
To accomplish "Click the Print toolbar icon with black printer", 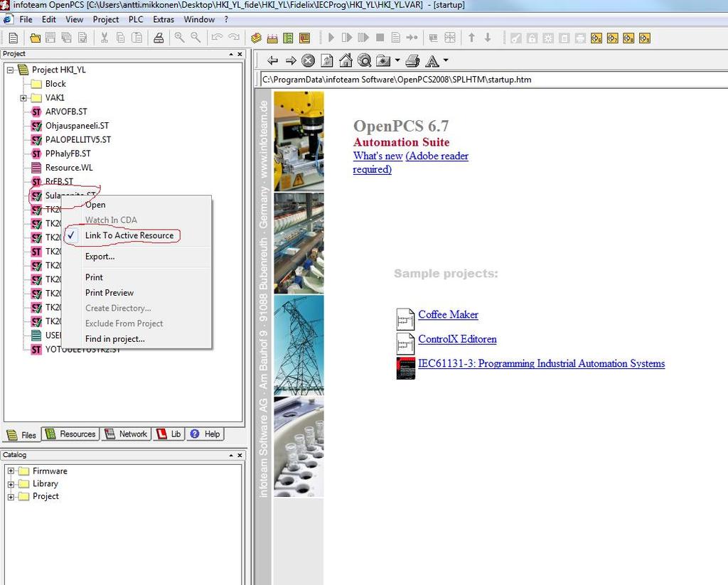I will pos(159,38).
